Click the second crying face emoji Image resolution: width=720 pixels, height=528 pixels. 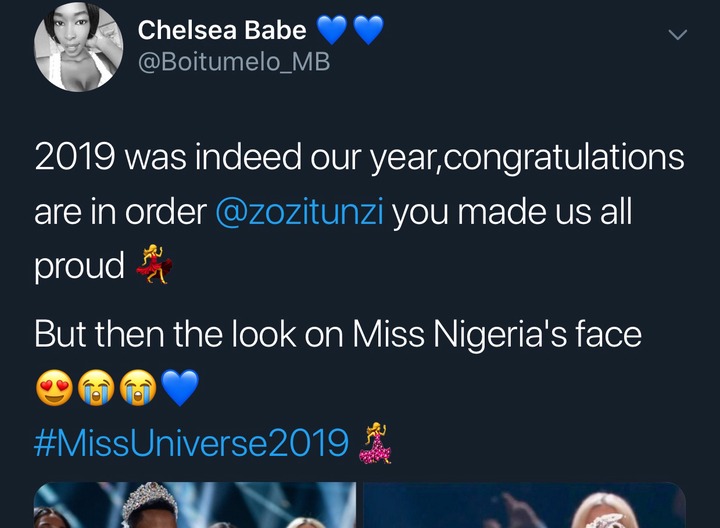coord(140,387)
